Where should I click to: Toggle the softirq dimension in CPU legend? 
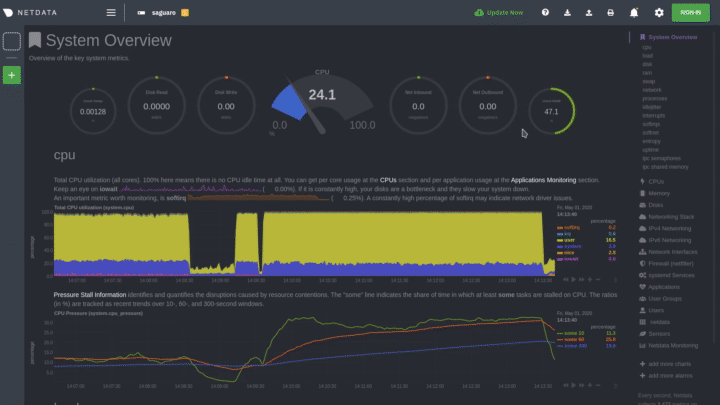(569, 227)
